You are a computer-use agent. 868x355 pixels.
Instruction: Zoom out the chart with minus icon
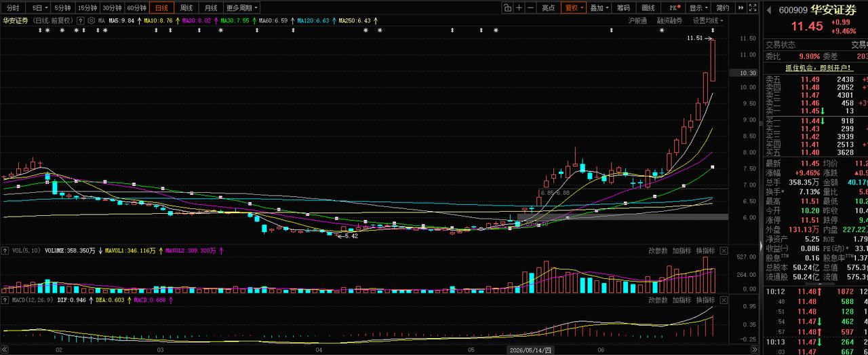[531, 8]
